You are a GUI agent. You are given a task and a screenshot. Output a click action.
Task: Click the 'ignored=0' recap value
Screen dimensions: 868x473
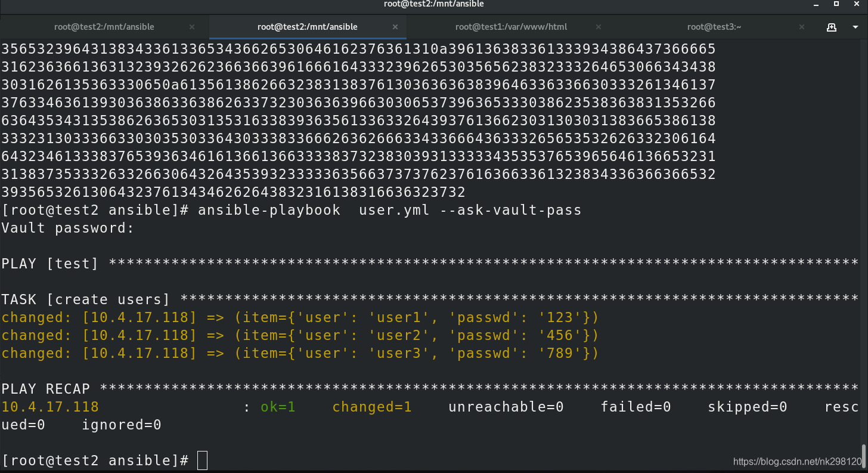coord(122,425)
